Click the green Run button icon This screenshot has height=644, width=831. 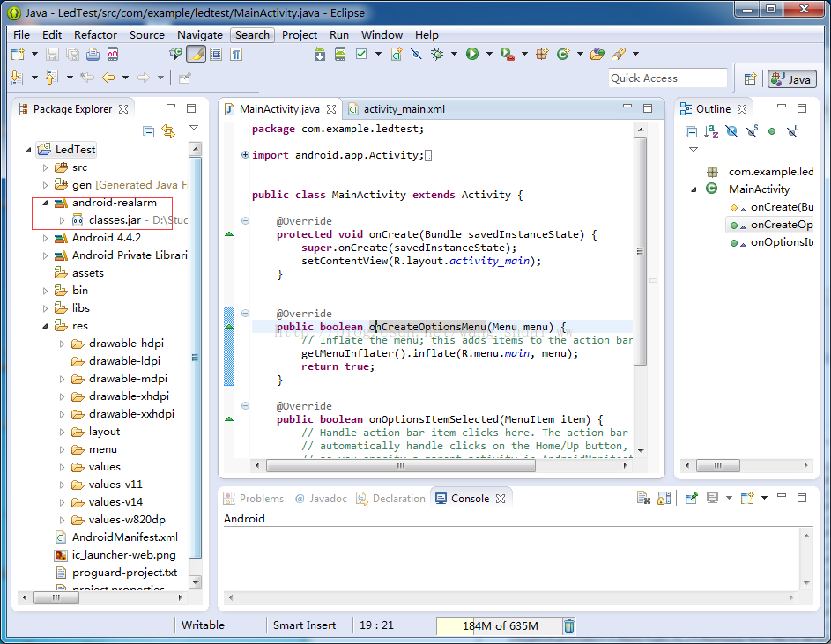tap(472, 54)
